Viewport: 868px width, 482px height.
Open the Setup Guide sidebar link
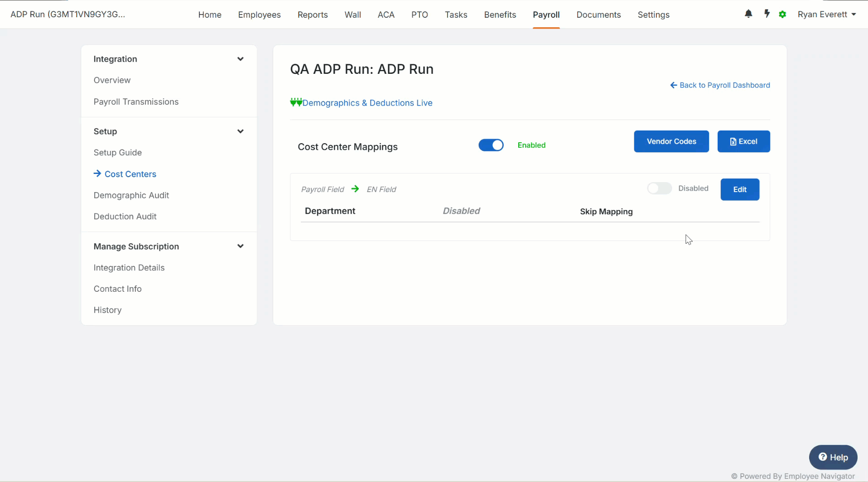coord(118,153)
